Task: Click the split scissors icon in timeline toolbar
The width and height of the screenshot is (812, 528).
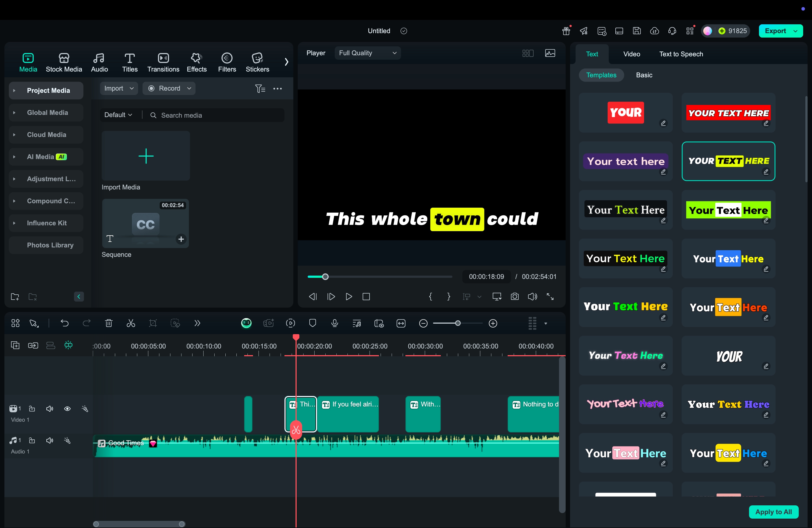Action: pyautogui.click(x=131, y=323)
